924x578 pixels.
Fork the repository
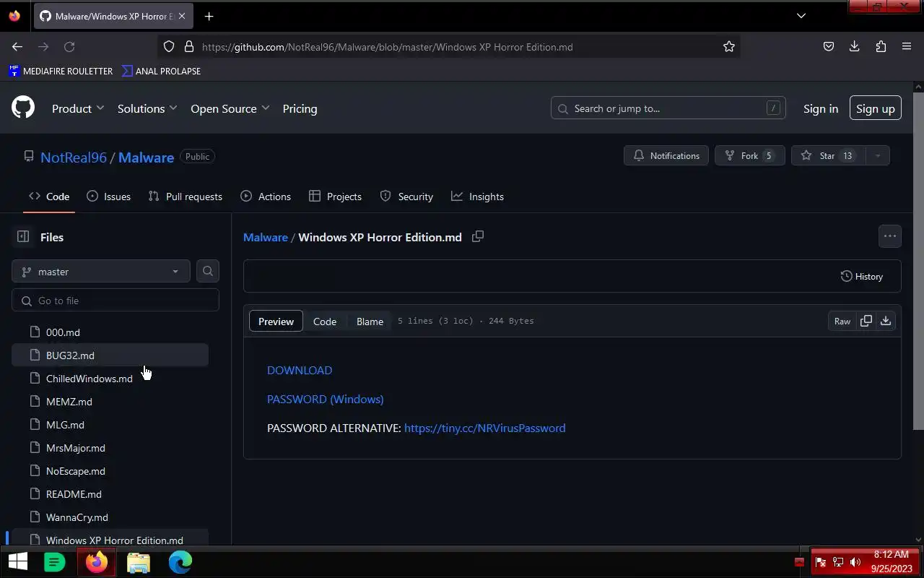[749, 155]
